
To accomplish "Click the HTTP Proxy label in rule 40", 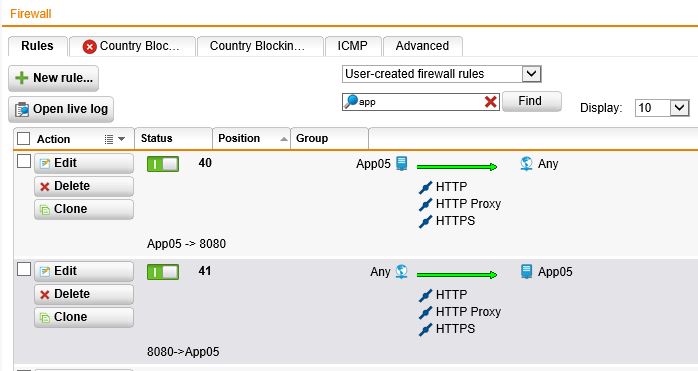I will pyautogui.click(x=468, y=204).
